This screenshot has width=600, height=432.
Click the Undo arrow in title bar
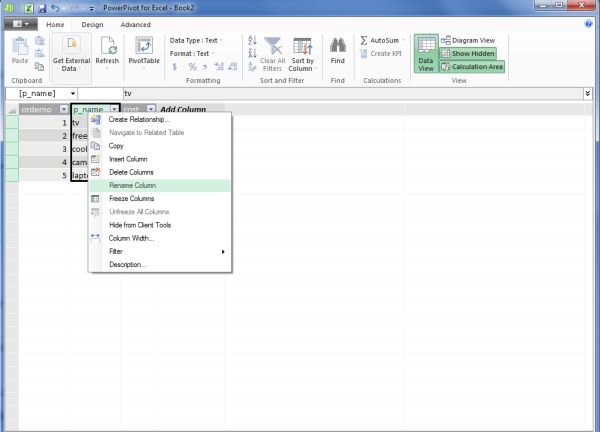point(55,8)
